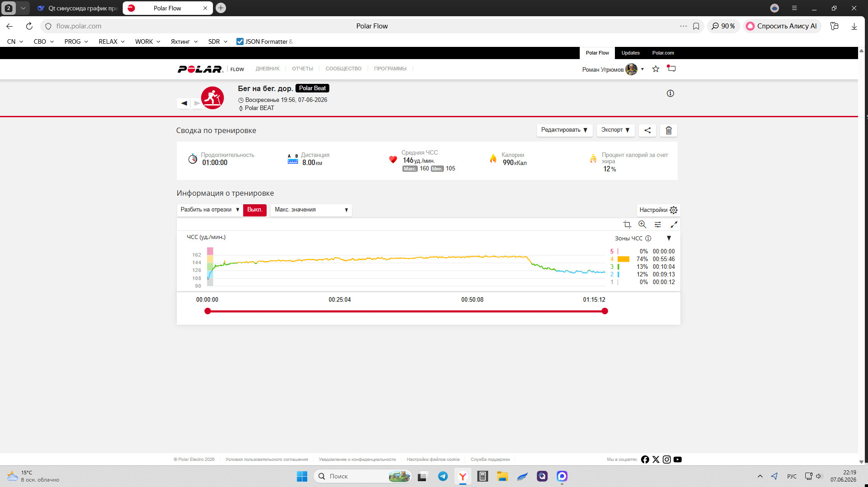Open Условия пользовательского соглашения link
This screenshot has width=868, height=487.
point(267,459)
